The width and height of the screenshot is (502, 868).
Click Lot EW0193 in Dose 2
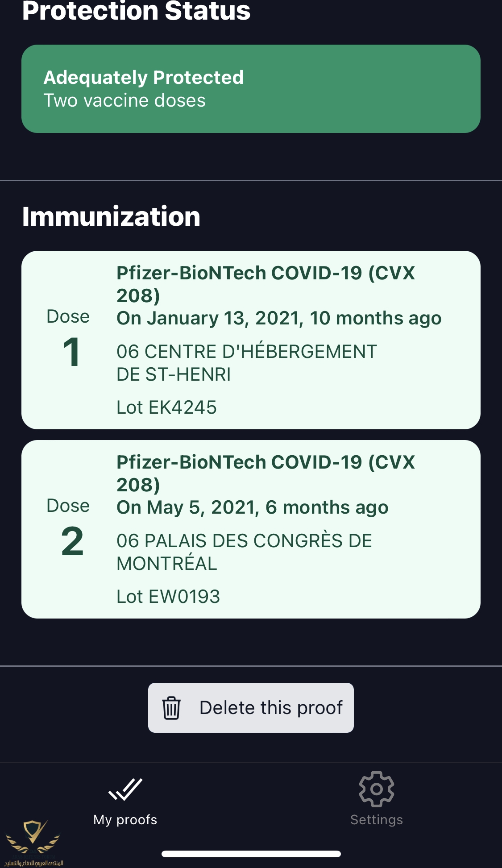(168, 597)
